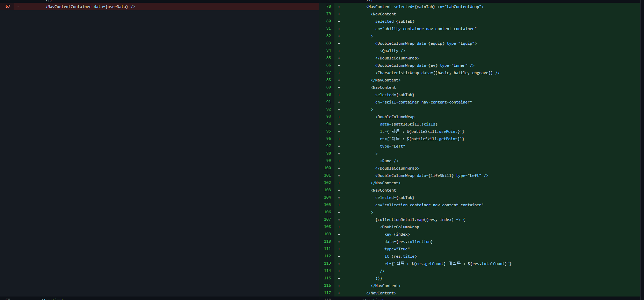The width and height of the screenshot is (644, 300).
Task: Click the plus marker on line 83
Action: click(339, 43)
